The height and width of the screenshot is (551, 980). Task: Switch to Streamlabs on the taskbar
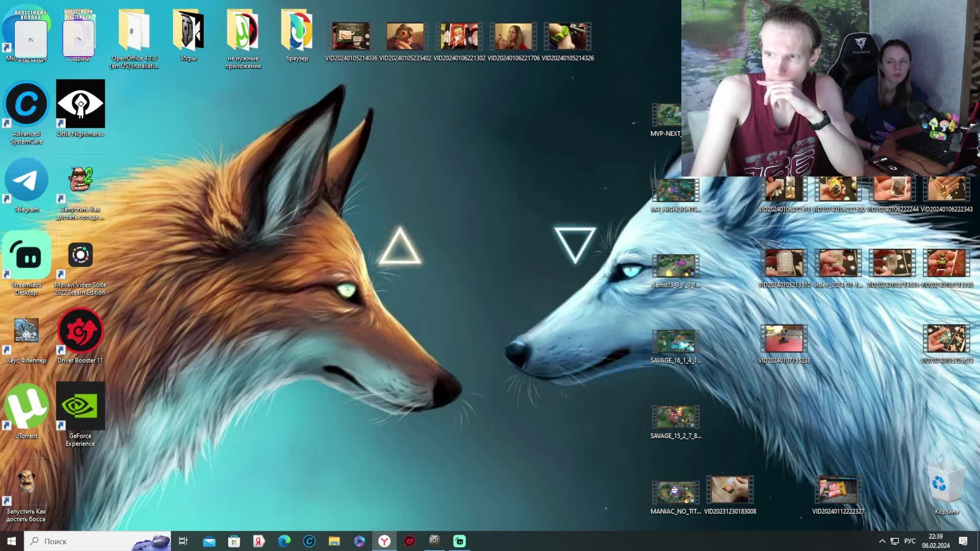point(459,541)
